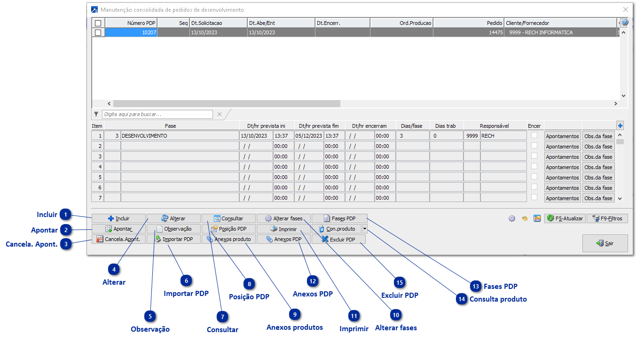Click the Número PDP column header
Screen dimensions: 644x342
[x=131, y=23]
